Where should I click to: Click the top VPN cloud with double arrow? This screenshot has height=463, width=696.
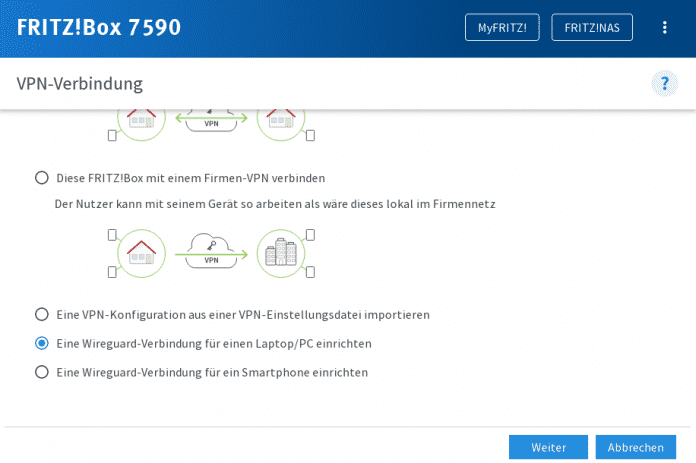click(211, 120)
